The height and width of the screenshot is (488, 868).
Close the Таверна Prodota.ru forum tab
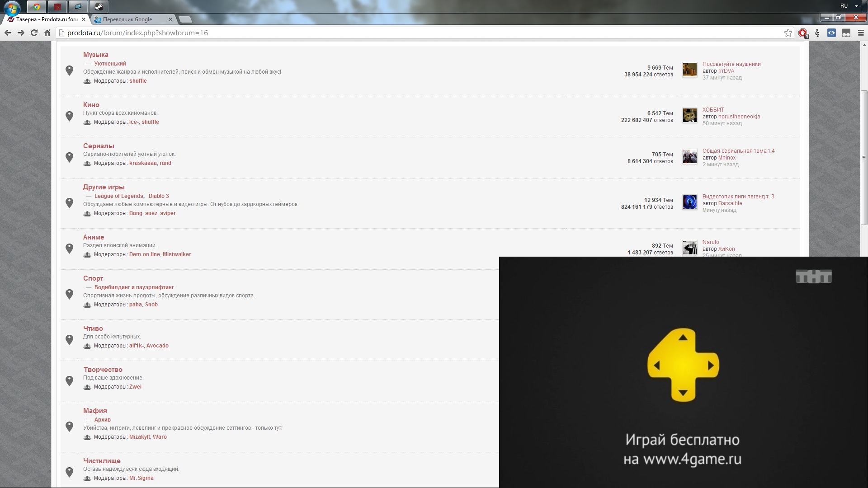point(84,19)
